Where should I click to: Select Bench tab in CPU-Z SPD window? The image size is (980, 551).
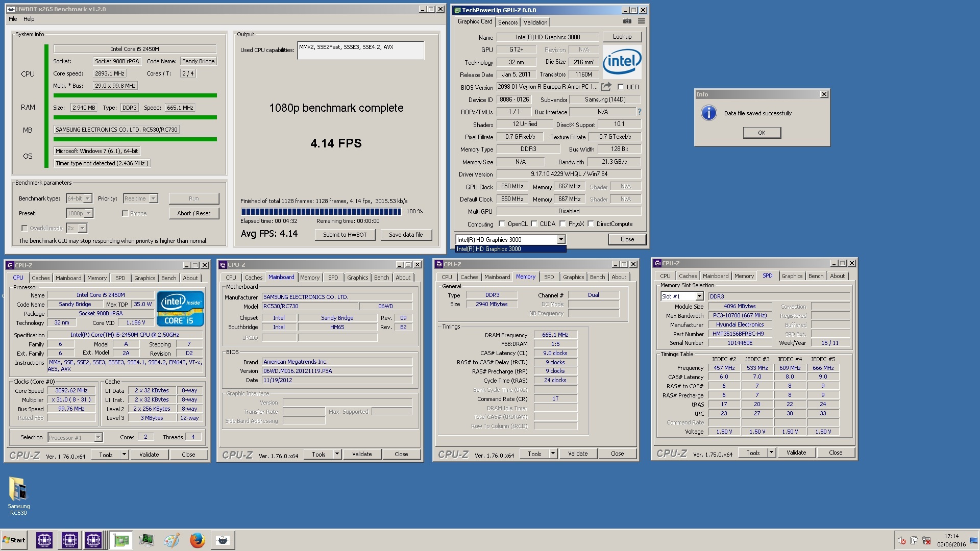pos(816,276)
